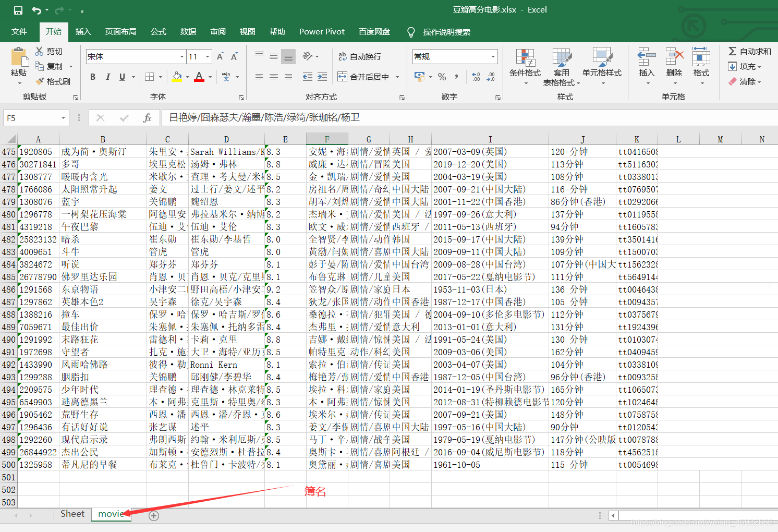The width and height of the screenshot is (778, 532).
Task: Click the decrease indent icon
Action: (308, 77)
